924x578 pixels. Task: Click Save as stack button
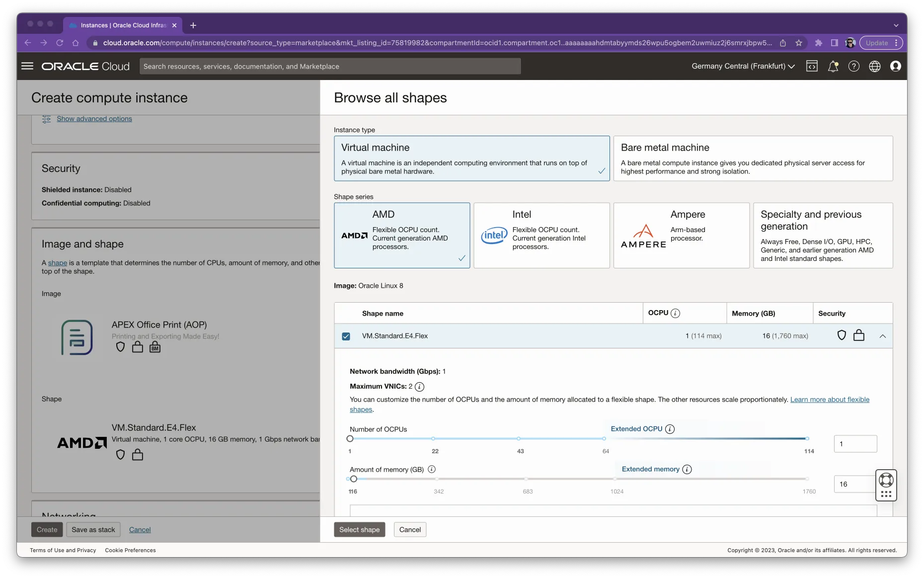(93, 530)
